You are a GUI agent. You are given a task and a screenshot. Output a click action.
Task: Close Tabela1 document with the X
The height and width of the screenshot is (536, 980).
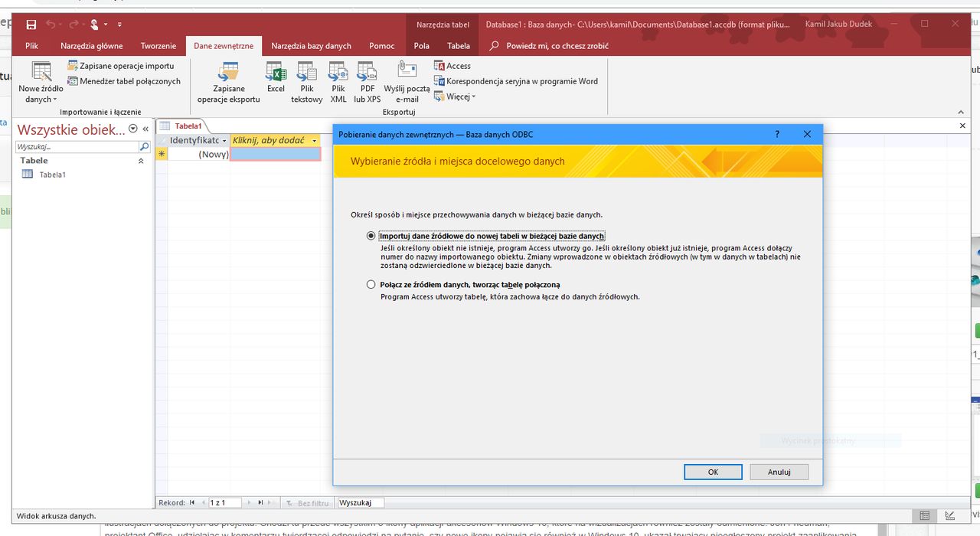click(962, 126)
